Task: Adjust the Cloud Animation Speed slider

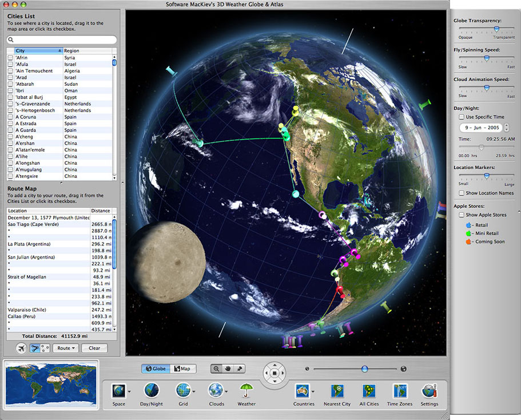Action: pos(487,88)
